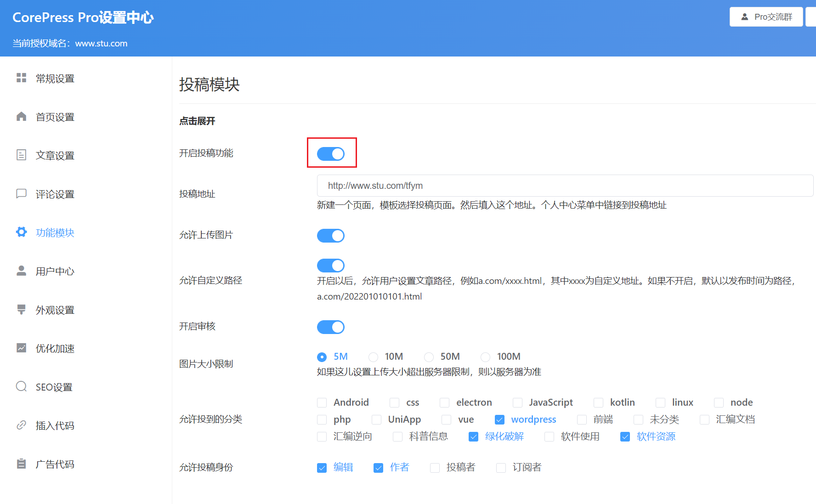Select 用户中心 in sidebar

tap(55, 272)
